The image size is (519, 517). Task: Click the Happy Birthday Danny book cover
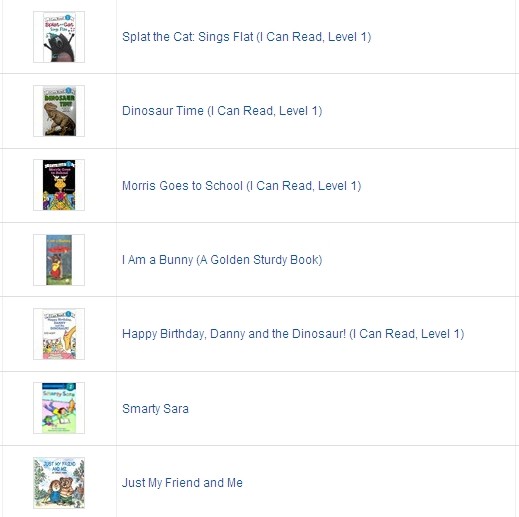[x=59, y=334]
